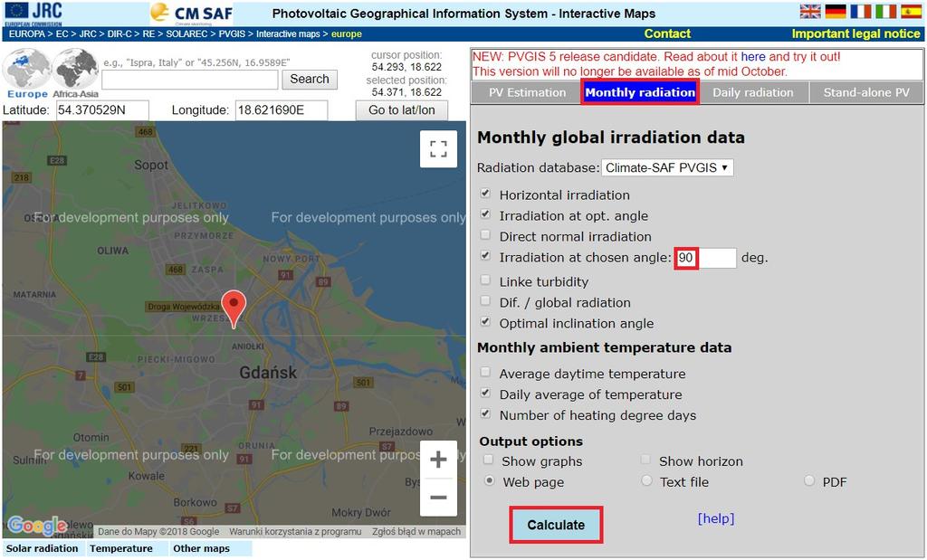Screen dimensions: 927x560
Task: Enable Direct normal irradiation
Action: point(485,235)
